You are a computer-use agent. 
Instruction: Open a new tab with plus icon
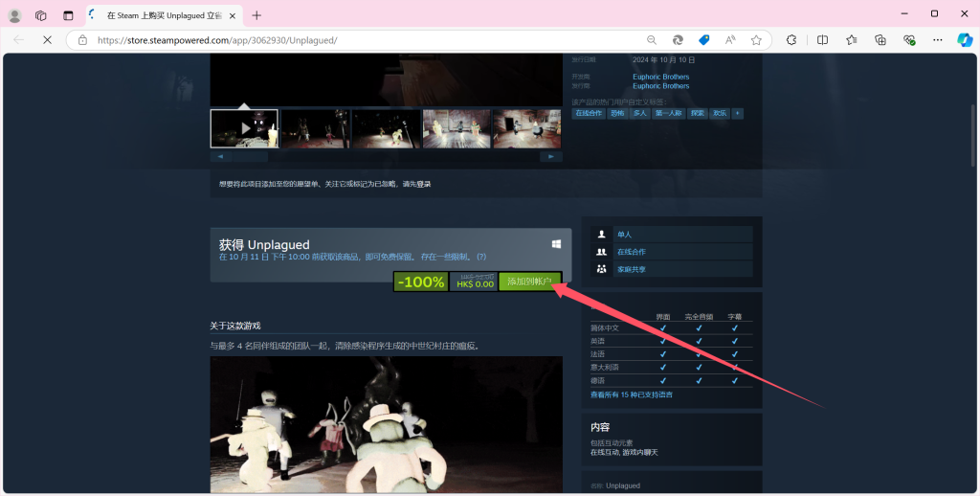tap(256, 15)
